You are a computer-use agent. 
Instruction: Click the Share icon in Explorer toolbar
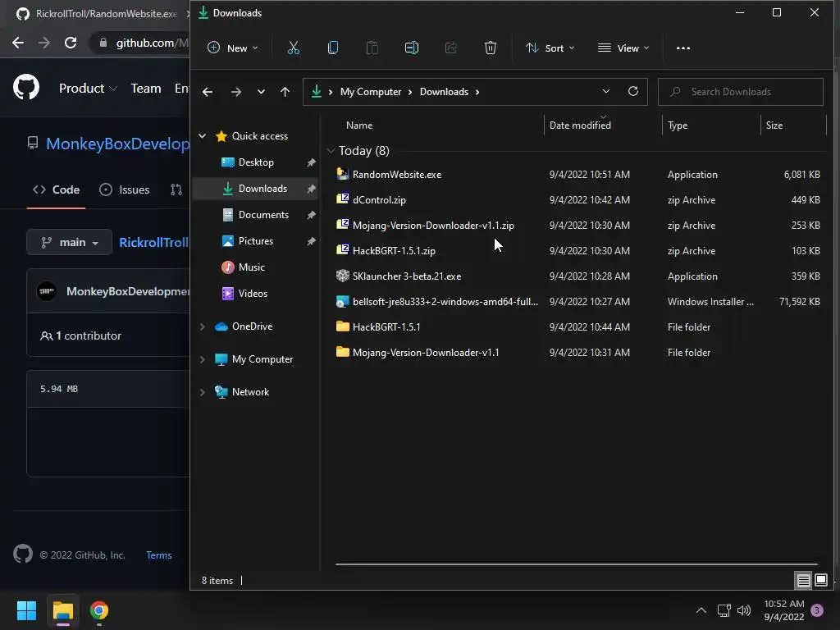point(451,48)
